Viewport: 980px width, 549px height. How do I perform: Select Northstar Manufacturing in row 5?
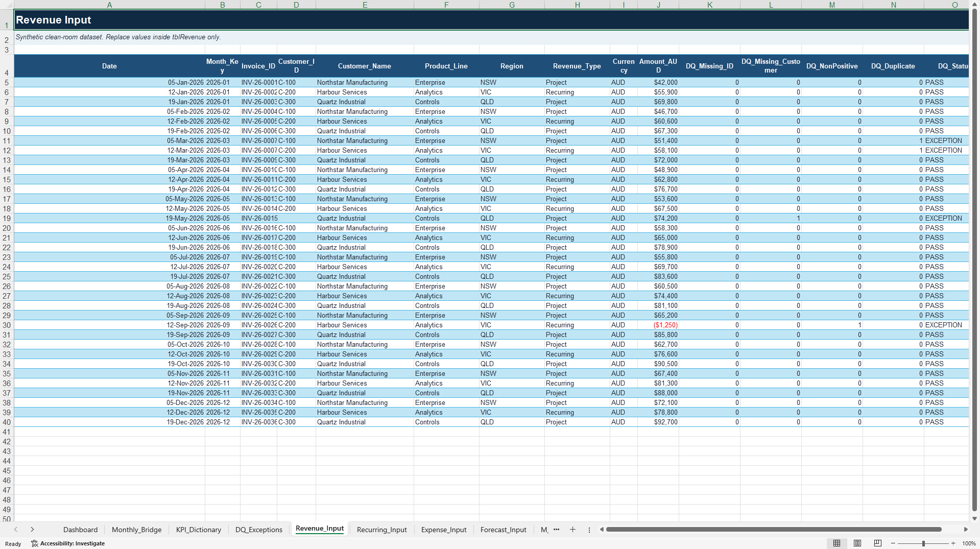click(x=365, y=82)
